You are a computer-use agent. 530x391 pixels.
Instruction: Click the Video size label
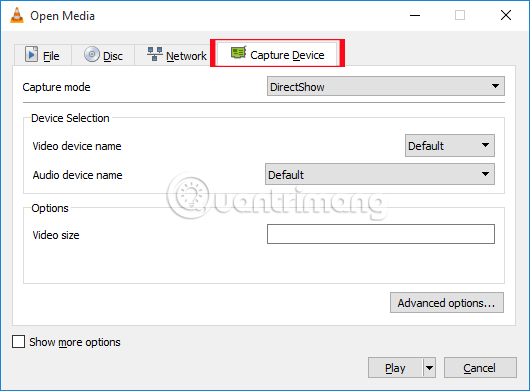pos(56,235)
